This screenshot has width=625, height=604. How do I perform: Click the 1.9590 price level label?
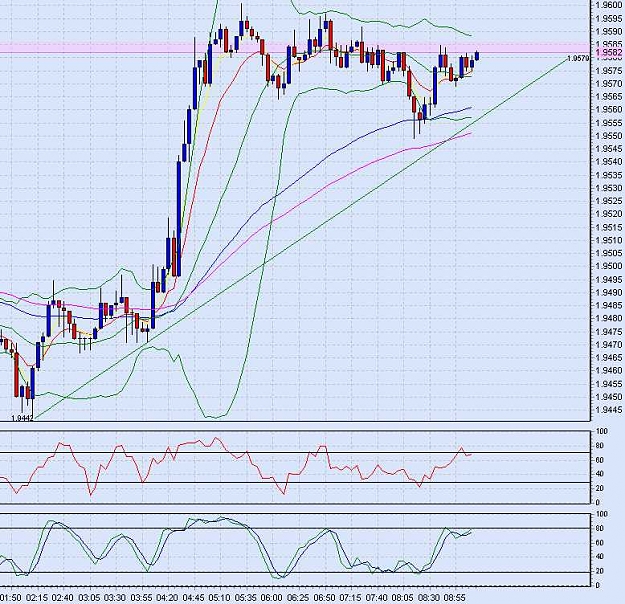pos(608,31)
